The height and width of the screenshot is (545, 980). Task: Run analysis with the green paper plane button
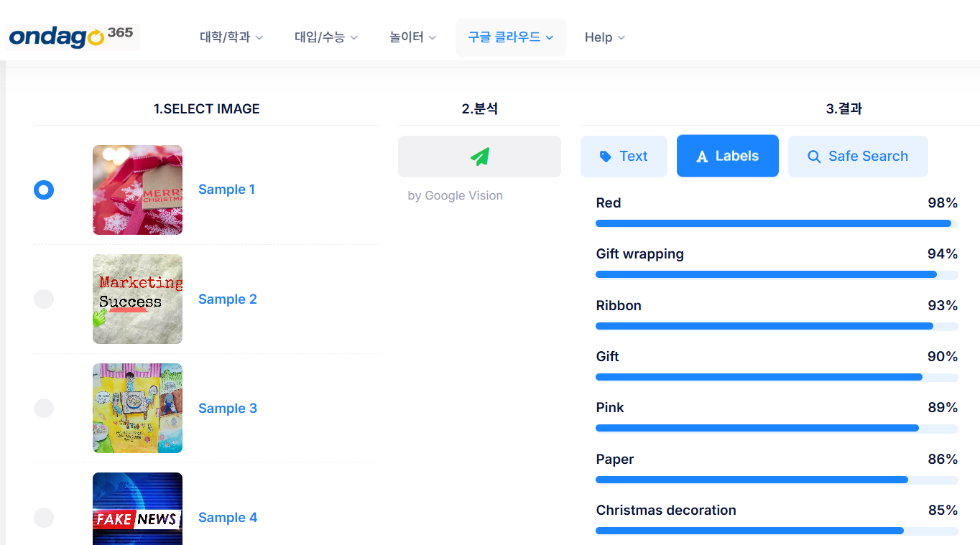point(479,157)
